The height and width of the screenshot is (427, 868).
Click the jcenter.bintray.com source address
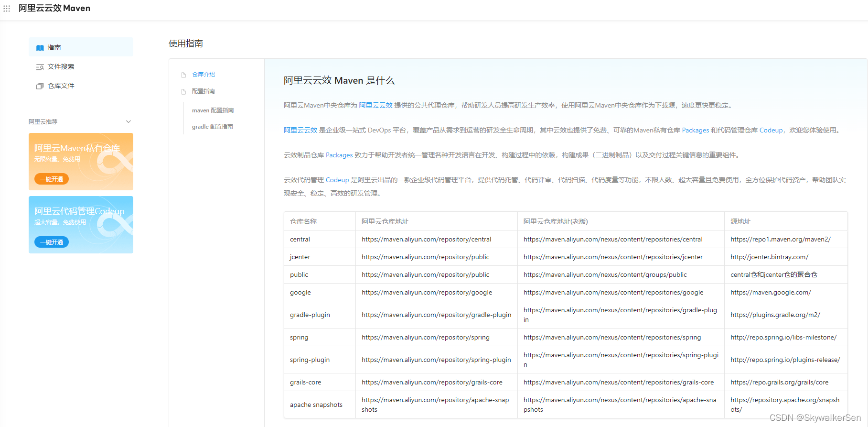(770, 257)
